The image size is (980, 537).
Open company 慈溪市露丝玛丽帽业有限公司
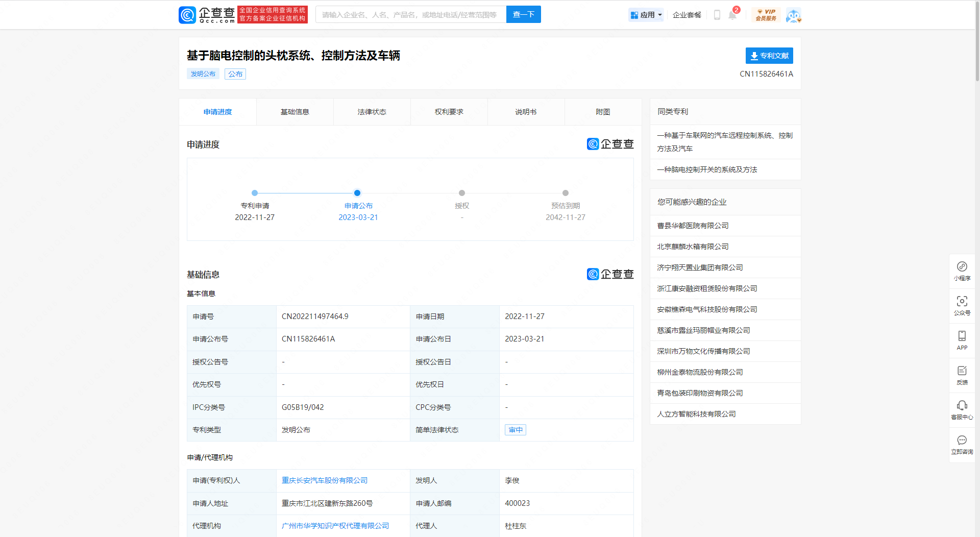(x=703, y=330)
